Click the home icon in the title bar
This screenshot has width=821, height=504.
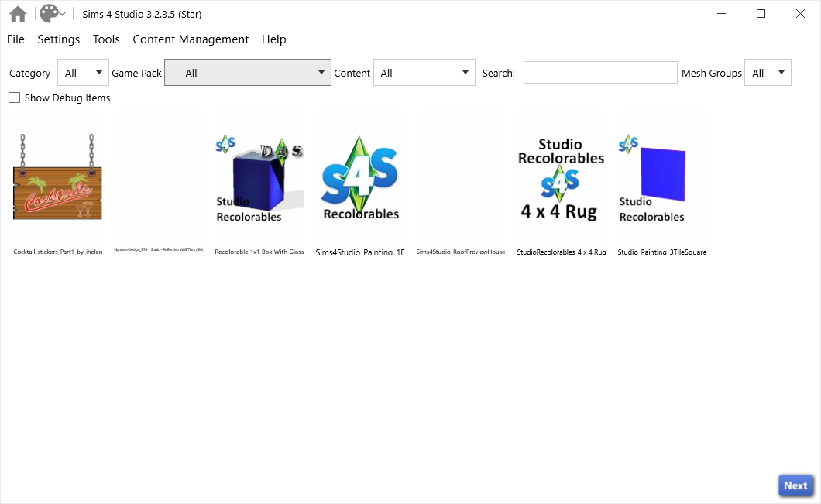[x=17, y=13]
